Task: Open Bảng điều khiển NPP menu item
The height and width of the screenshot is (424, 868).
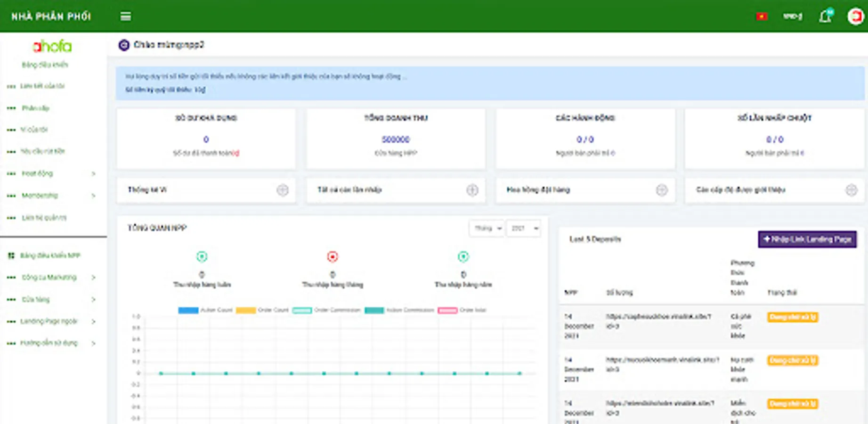Action: tap(50, 255)
